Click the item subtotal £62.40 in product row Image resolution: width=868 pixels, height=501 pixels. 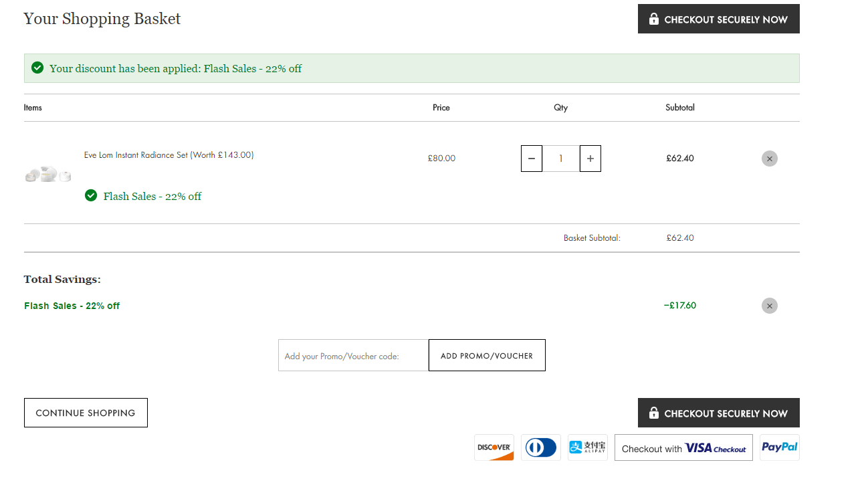click(x=680, y=159)
